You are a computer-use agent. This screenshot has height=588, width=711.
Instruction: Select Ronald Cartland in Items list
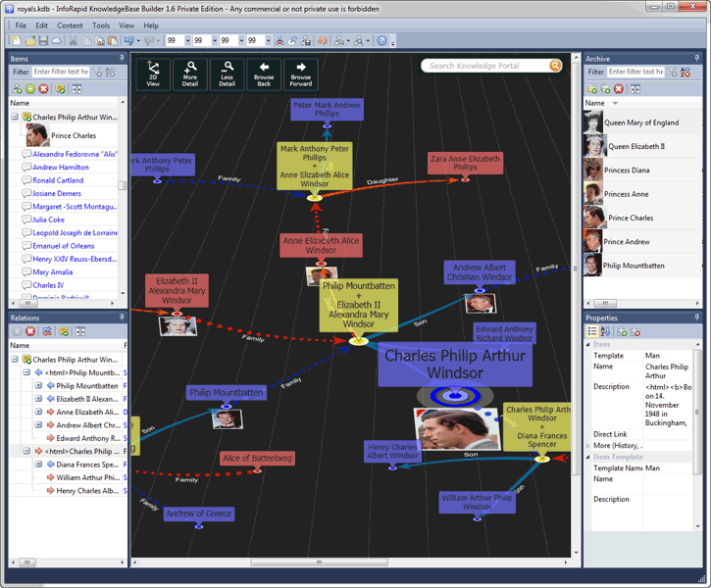[58, 180]
